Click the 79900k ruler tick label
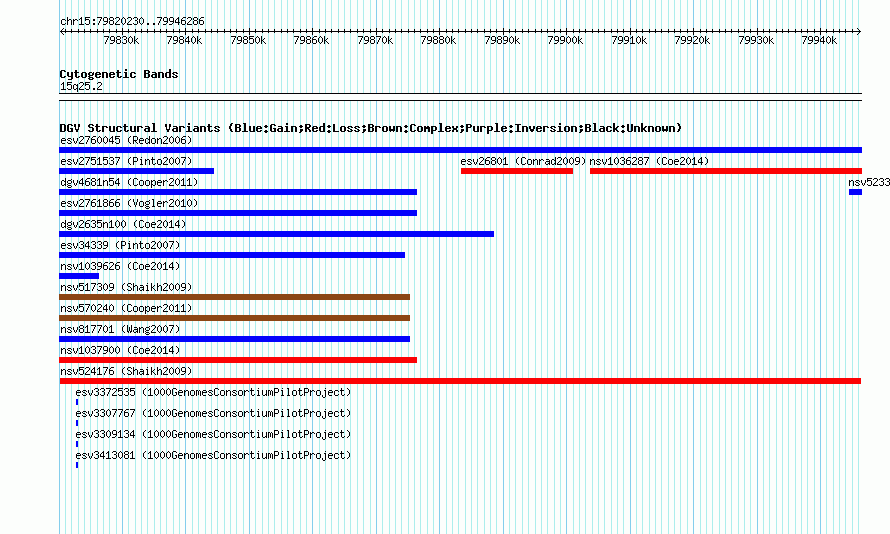The width and height of the screenshot is (890, 534). [565, 40]
